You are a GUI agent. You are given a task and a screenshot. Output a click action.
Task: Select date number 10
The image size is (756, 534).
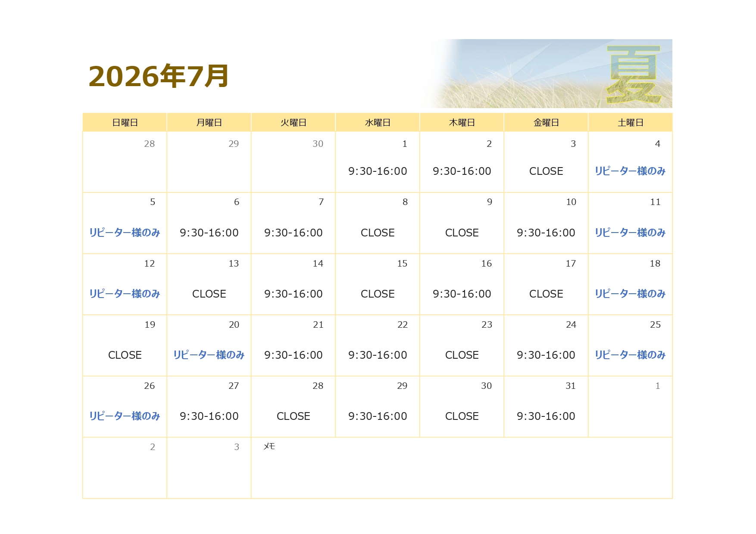571,202
